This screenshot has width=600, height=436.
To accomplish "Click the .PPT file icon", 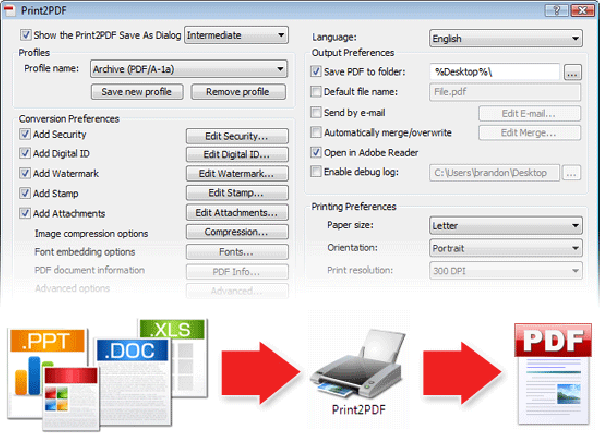I will [x=47, y=373].
